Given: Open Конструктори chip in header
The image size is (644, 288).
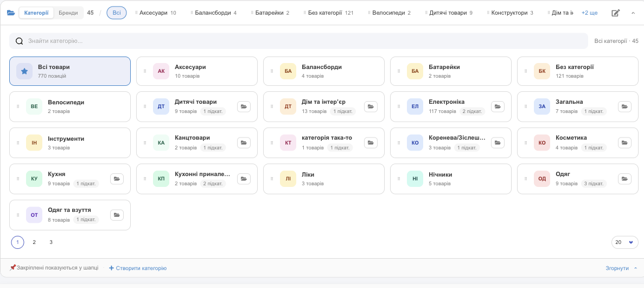Looking at the screenshot, I should point(509,12).
